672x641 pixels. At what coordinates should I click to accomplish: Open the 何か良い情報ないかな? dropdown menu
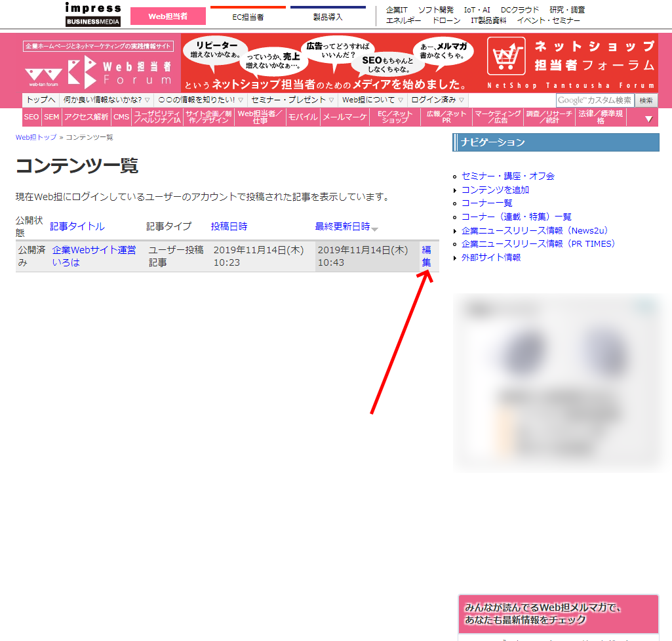click(x=106, y=100)
